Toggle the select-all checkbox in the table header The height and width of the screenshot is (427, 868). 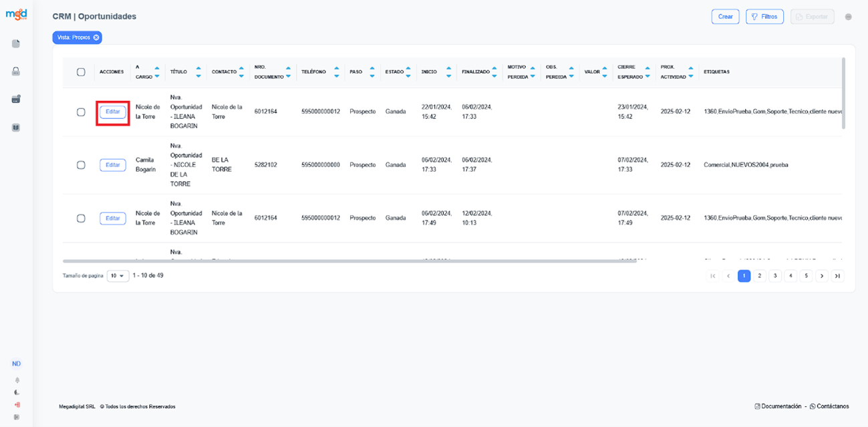pos(81,72)
